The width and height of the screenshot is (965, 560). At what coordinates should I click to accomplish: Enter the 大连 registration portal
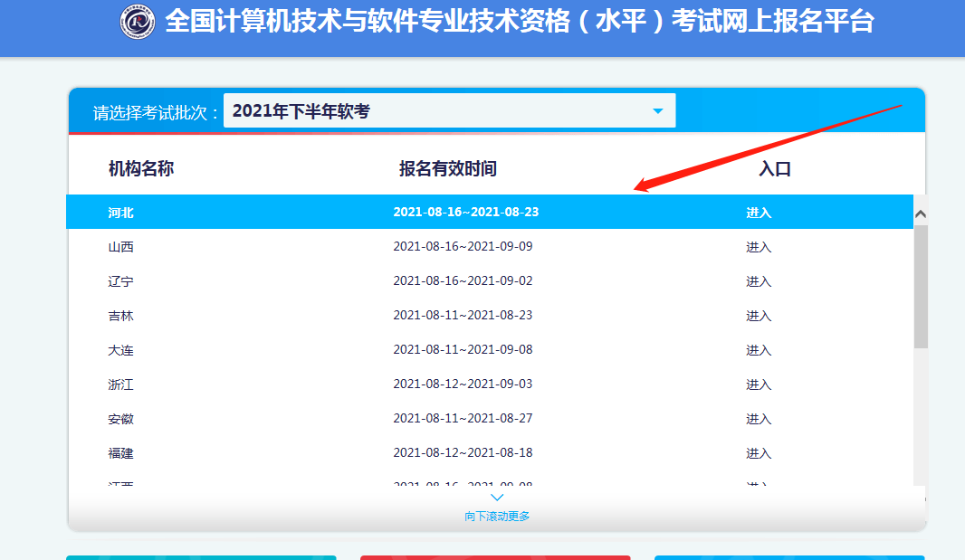click(759, 350)
